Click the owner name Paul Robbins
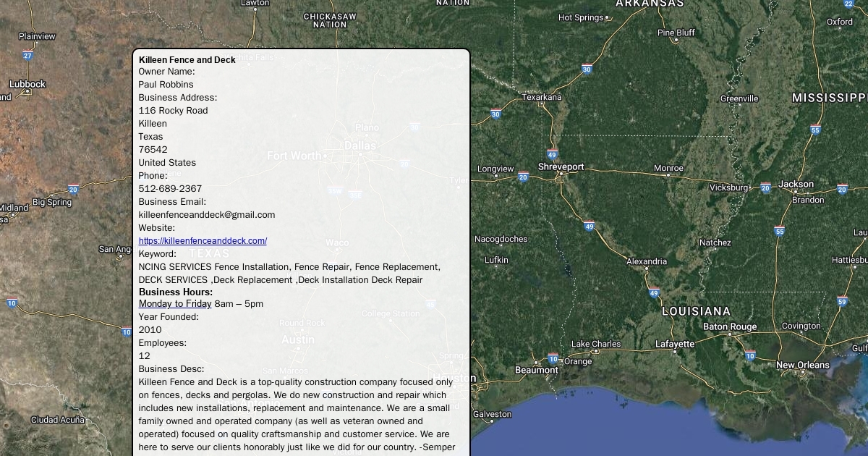This screenshot has width=868, height=456. (166, 85)
